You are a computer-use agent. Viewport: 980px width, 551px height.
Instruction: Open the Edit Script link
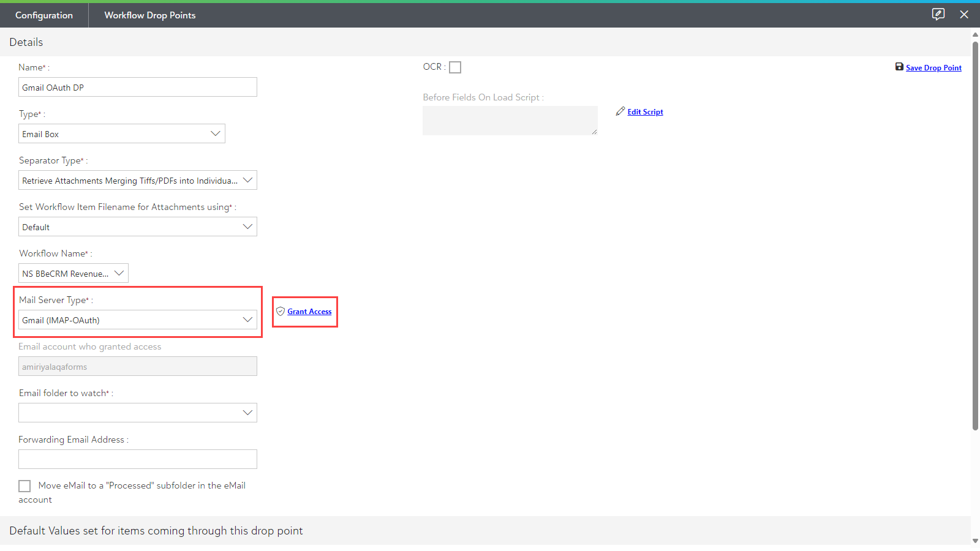click(645, 112)
